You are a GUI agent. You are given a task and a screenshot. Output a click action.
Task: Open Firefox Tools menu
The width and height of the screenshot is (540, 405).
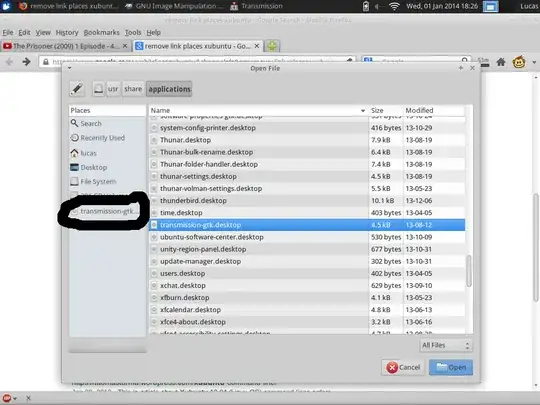(133, 32)
